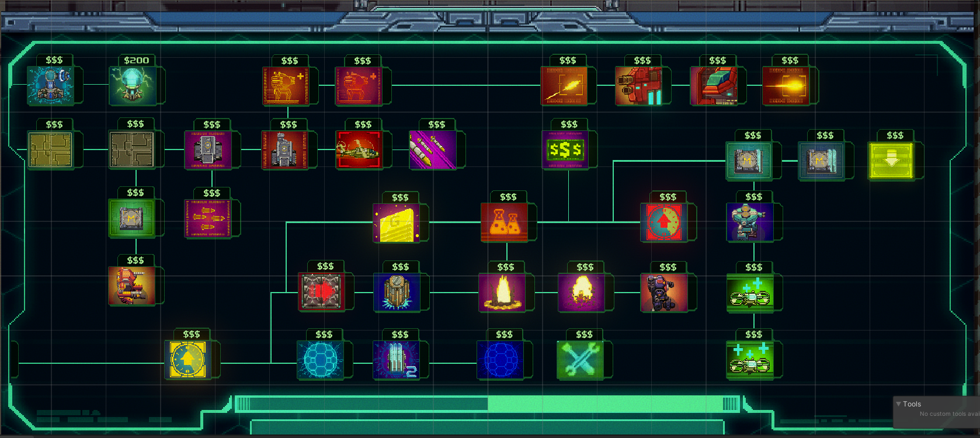Select the red twin-barrel cannon node
This screenshot has width=980, height=438.
point(639,85)
